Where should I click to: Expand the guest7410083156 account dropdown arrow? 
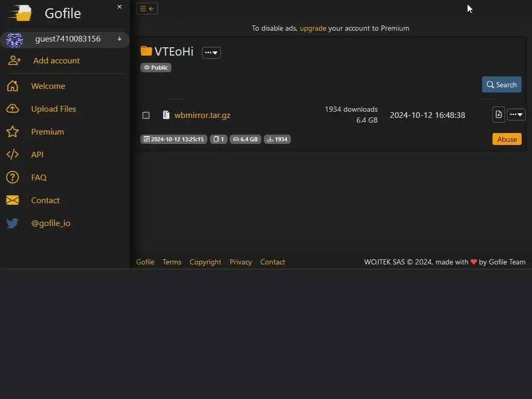click(x=119, y=38)
